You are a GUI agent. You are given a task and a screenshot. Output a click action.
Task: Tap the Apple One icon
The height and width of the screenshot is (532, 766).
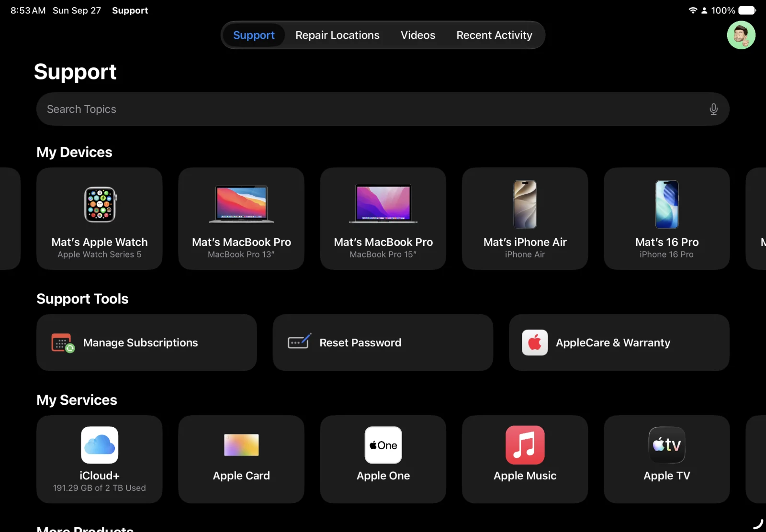tap(383, 445)
